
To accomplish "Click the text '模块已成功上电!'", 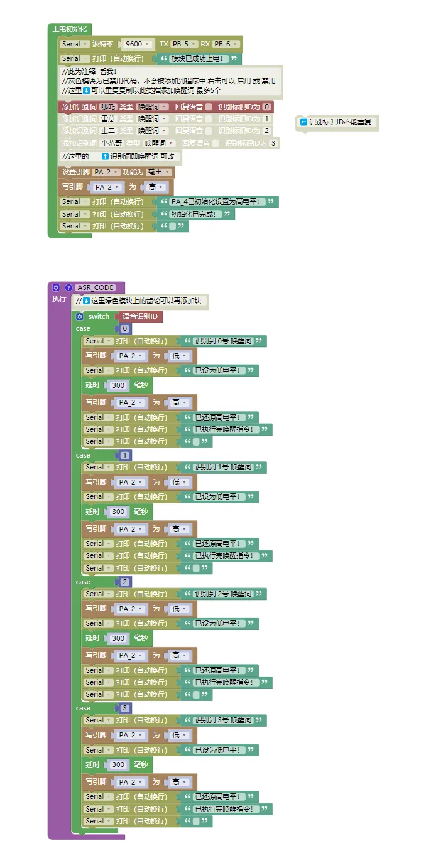I will [200, 58].
